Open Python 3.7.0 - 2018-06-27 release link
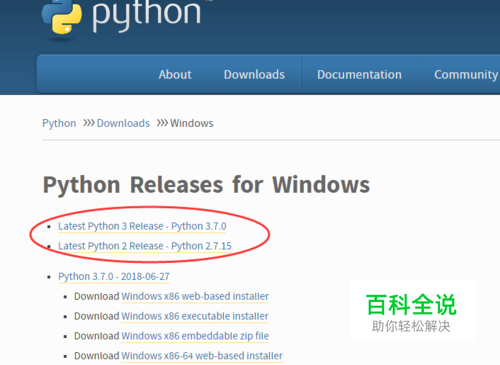This screenshot has width=500, height=365. (114, 277)
